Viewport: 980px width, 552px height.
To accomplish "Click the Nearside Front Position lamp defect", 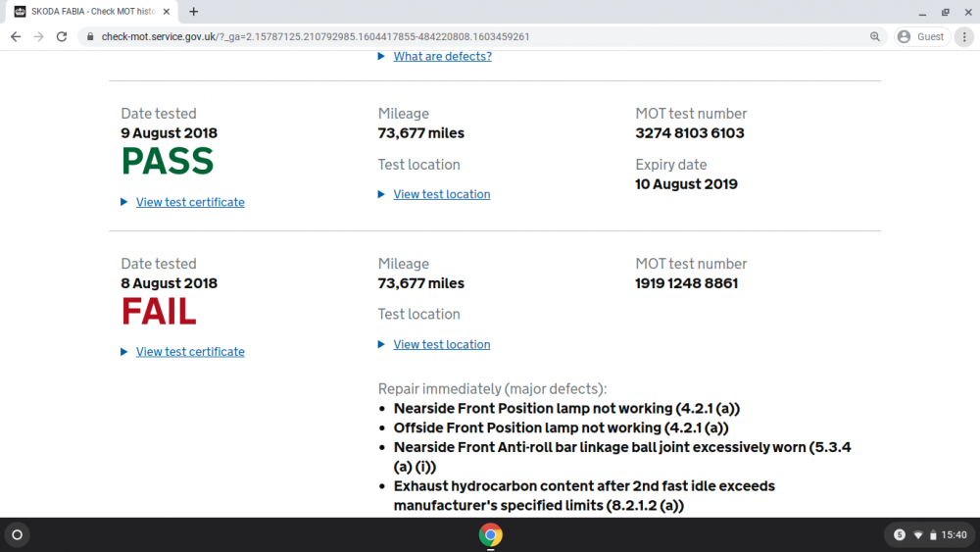I will pos(566,408).
